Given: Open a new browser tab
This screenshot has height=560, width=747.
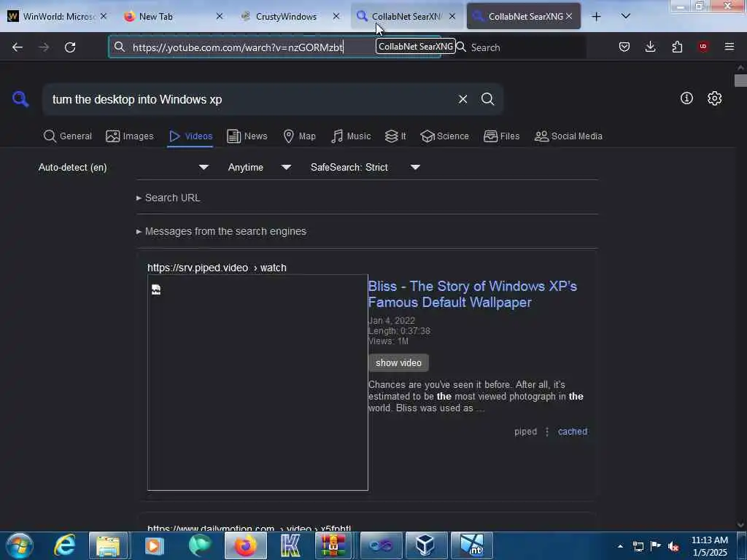Looking at the screenshot, I should click(596, 16).
